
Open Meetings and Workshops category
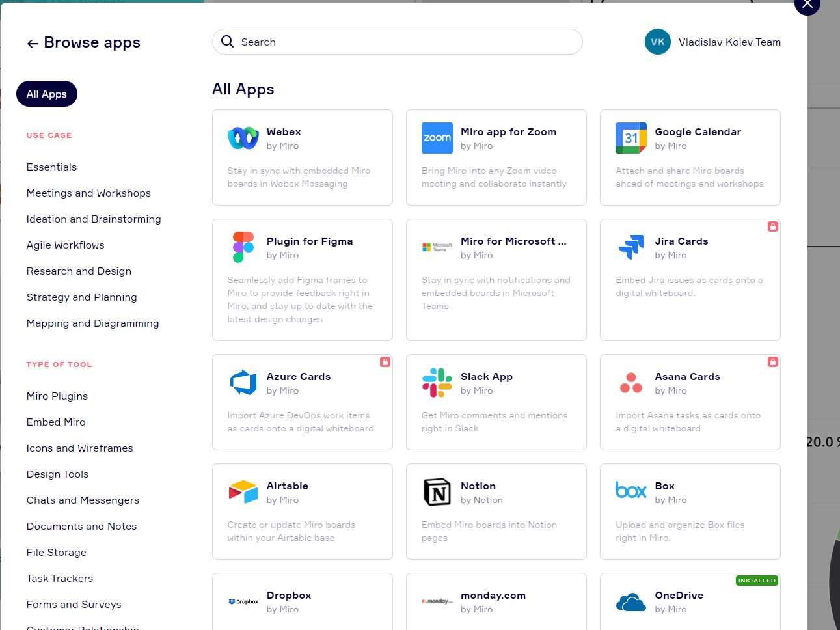pyautogui.click(x=88, y=193)
